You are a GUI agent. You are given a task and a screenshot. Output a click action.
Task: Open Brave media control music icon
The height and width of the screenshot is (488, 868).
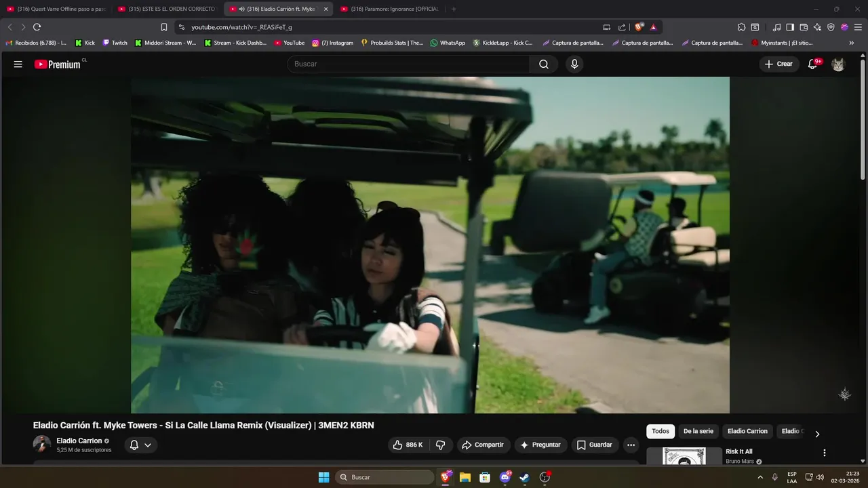click(776, 27)
